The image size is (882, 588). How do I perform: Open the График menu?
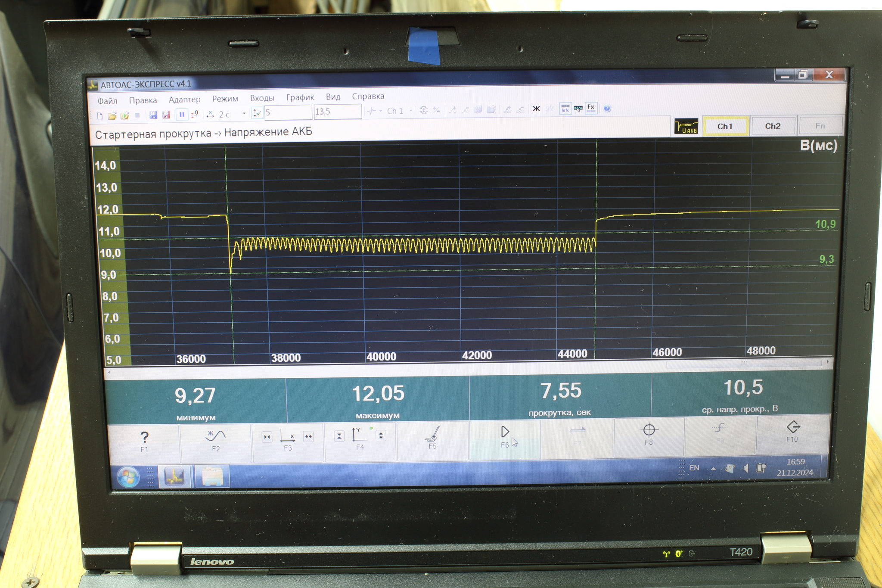300,97
